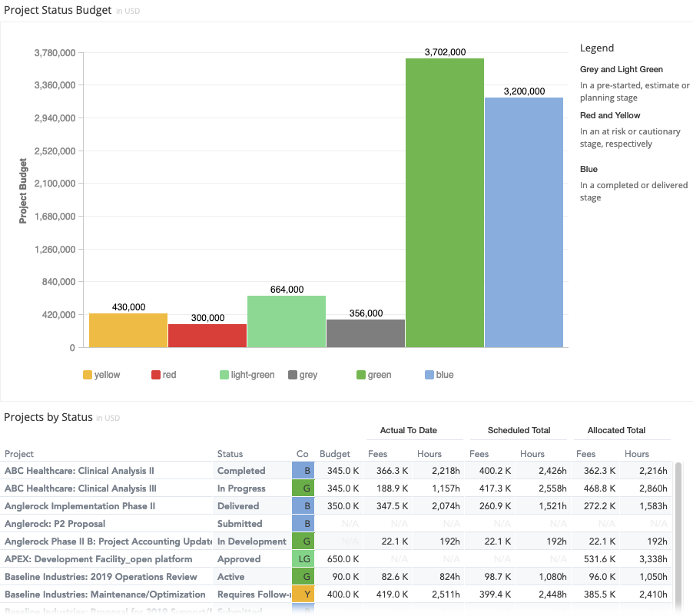Sort by Actual To Date Fees header
The image size is (693, 616).
point(377,454)
